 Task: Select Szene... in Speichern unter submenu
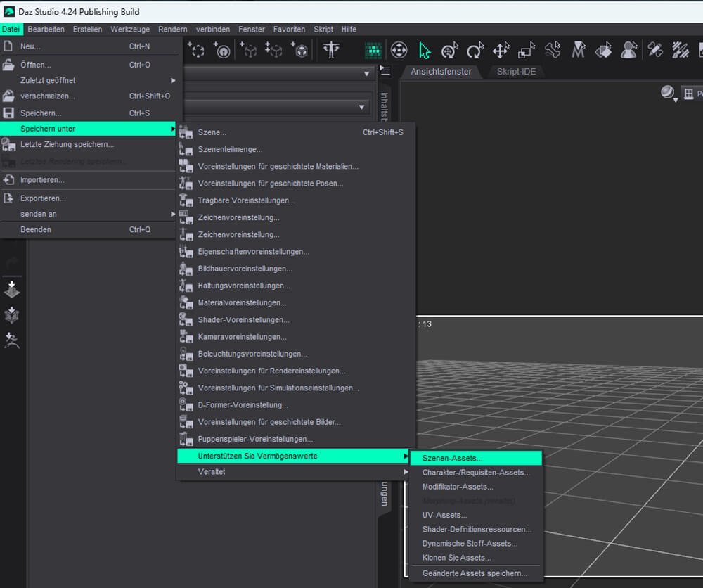point(293,132)
